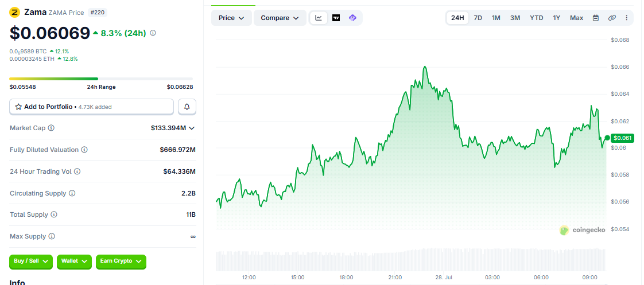Viewport: 644px width, 285px height.
Task: Open the Buy / Sell dropdown
Action: coord(31,262)
